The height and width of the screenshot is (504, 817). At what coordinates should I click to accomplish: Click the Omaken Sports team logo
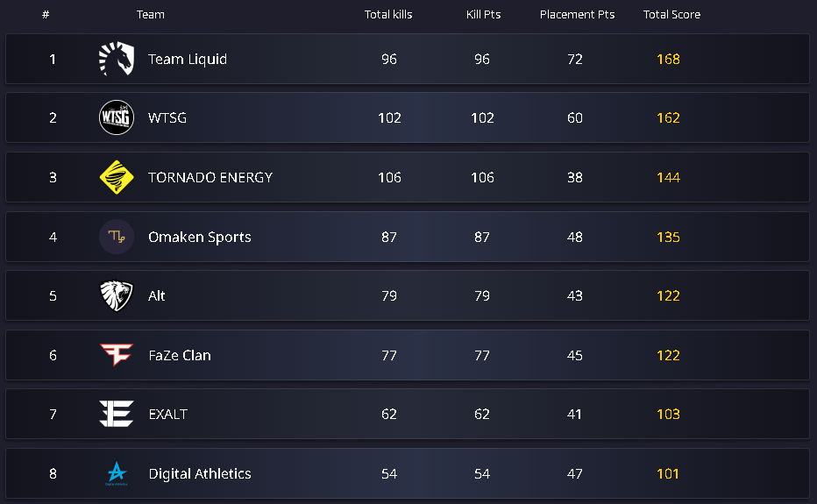pos(116,237)
